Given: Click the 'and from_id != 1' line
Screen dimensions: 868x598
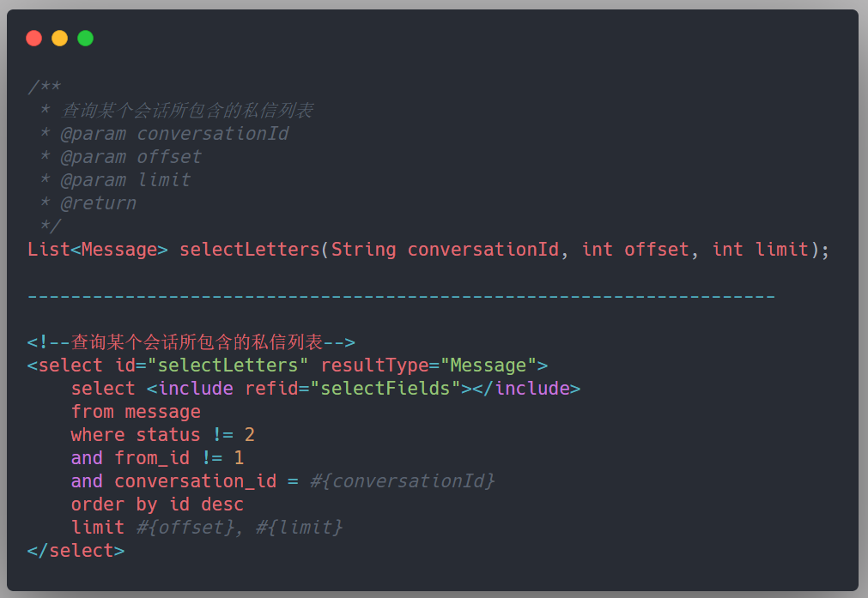Looking at the screenshot, I should 157,458.
